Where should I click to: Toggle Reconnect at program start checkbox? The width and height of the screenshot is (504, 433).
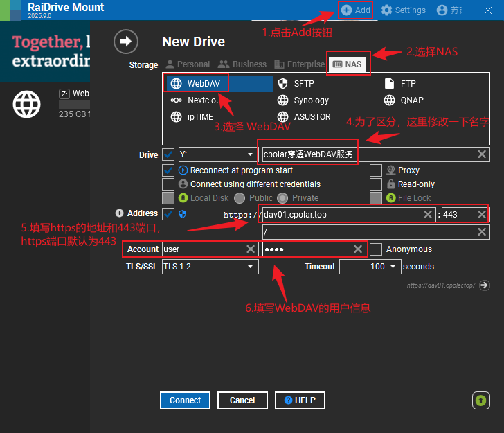pos(168,170)
